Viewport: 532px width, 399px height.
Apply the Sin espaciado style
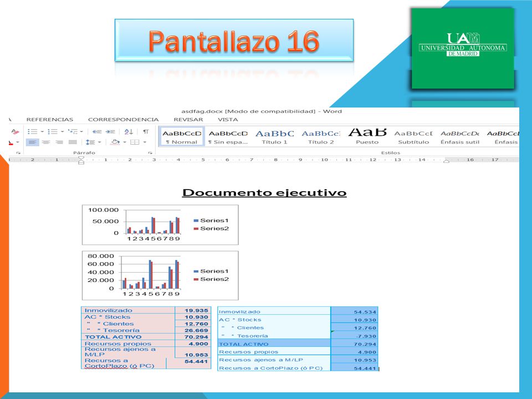pyautogui.click(x=228, y=137)
